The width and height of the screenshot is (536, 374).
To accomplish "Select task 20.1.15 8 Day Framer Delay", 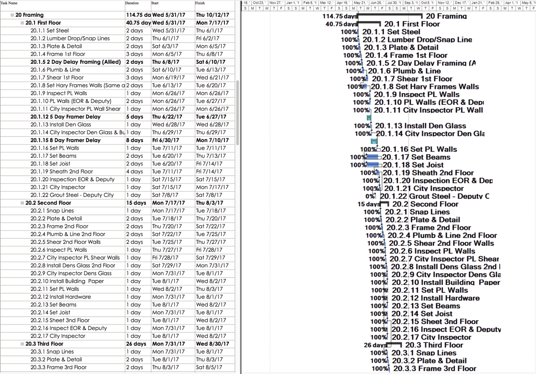I will pyautogui.click(x=65, y=140).
